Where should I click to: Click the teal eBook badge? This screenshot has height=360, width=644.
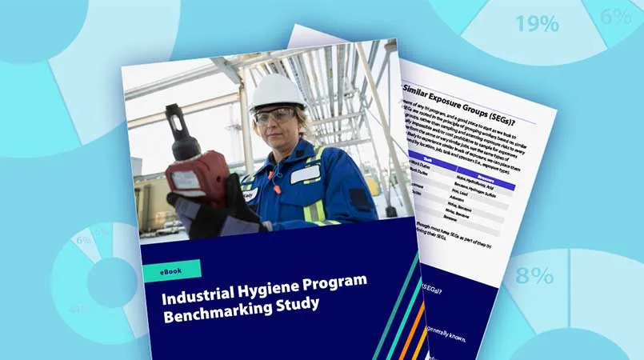click(x=172, y=270)
